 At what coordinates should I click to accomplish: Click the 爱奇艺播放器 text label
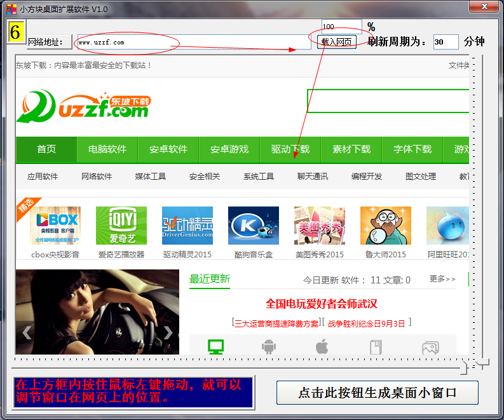click(121, 255)
